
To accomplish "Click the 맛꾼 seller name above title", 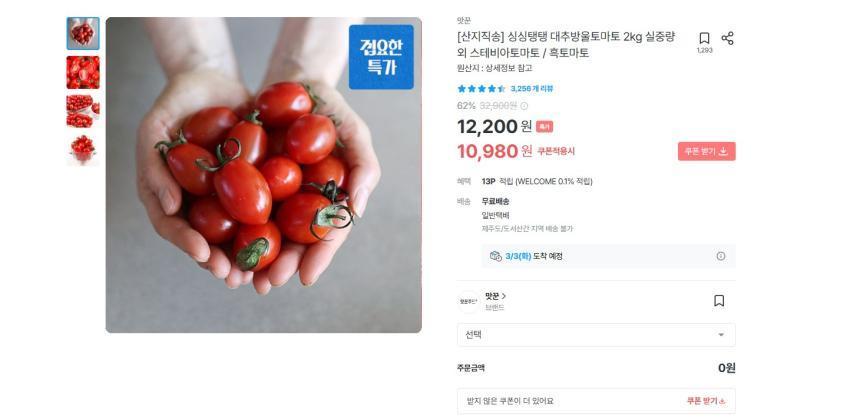I will point(464,20).
